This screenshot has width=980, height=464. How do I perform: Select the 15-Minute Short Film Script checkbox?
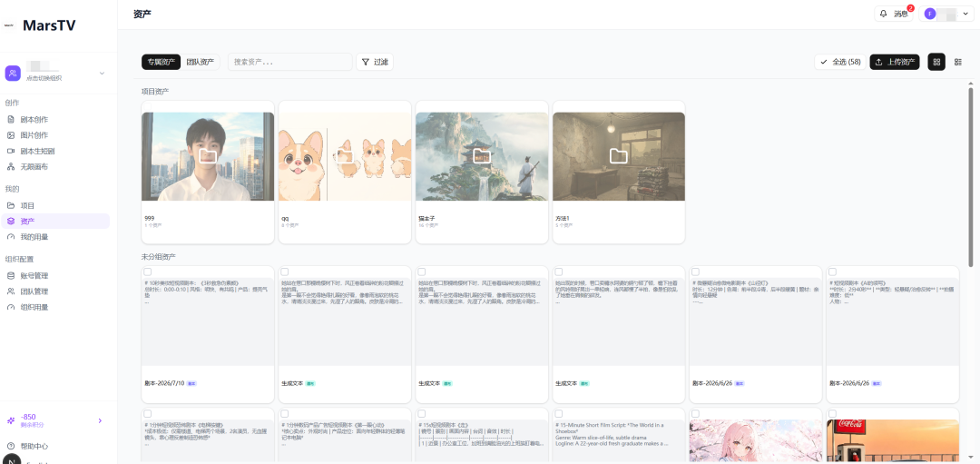click(559, 413)
